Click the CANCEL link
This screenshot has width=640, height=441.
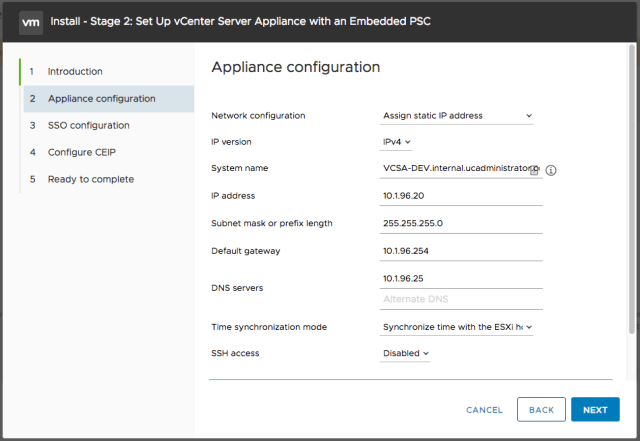pyautogui.click(x=484, y=410)
